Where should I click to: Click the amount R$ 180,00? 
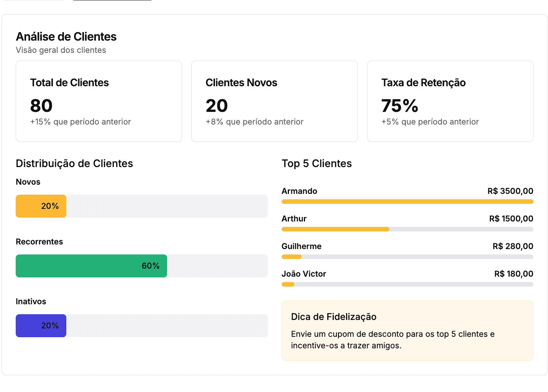point(514,274)
